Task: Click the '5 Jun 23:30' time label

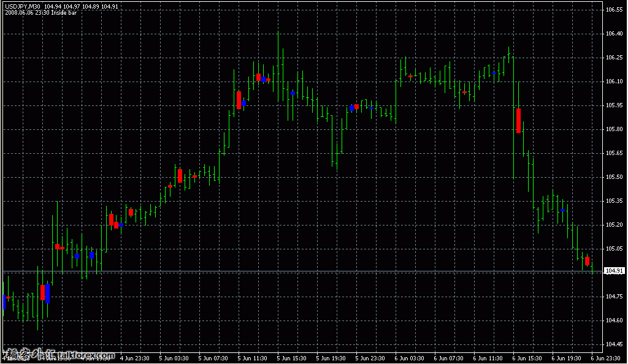Action: coord(370,358)
